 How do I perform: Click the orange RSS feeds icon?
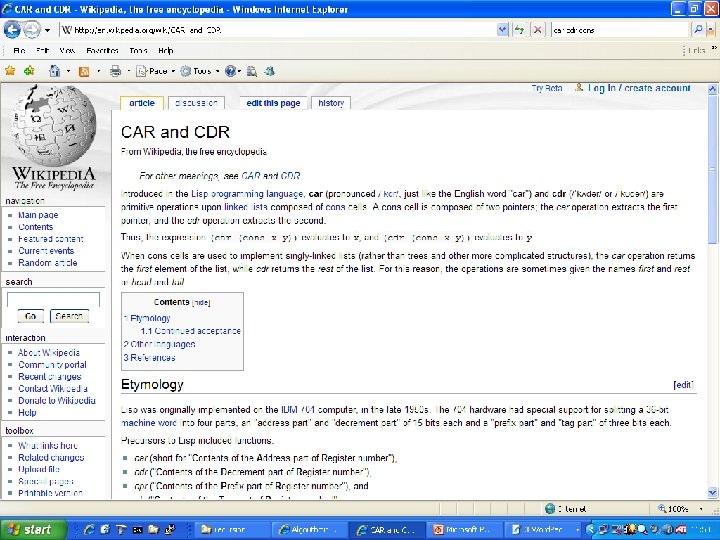point(84,71)
